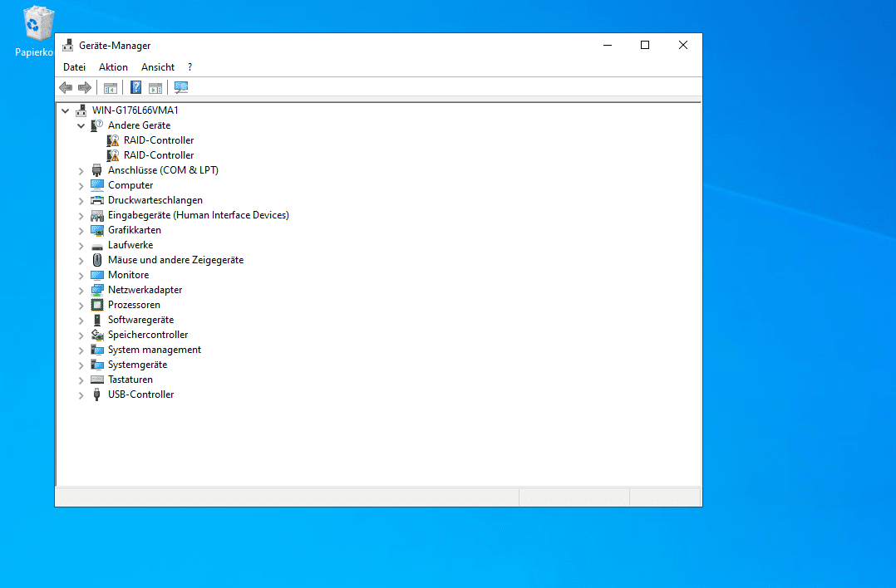The width and height of the screenshot is (896, 588).
Task: Click the Netzwerkadapter icon
Action: pos(97,290)
